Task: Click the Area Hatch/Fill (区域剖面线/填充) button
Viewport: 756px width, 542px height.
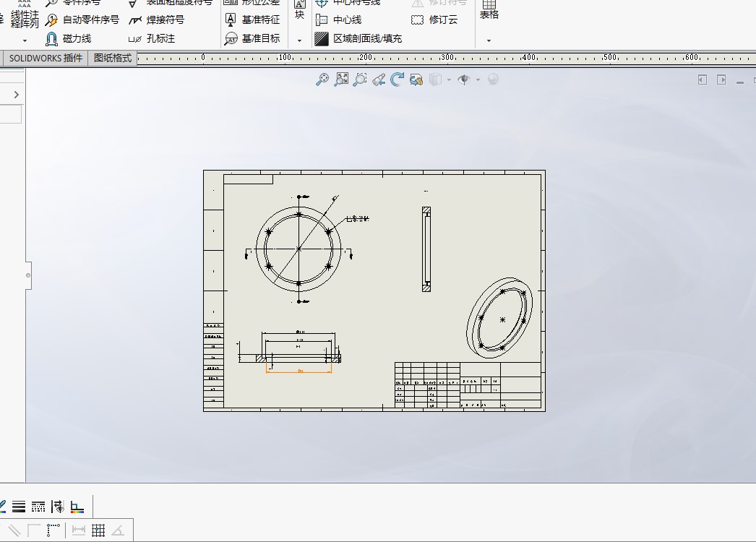Action: (x=358, y=38)
